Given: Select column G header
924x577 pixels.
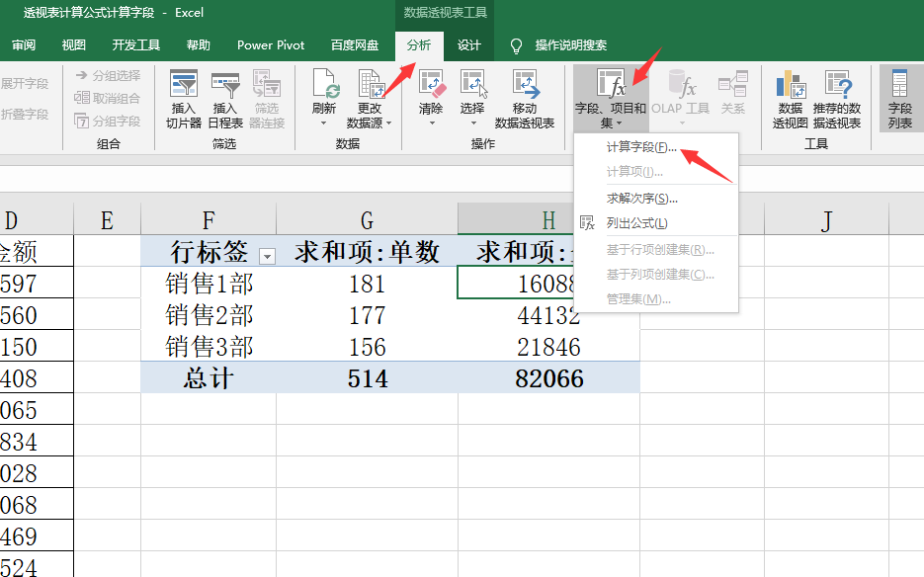Looking at the screenshot, I should (367, 220).
